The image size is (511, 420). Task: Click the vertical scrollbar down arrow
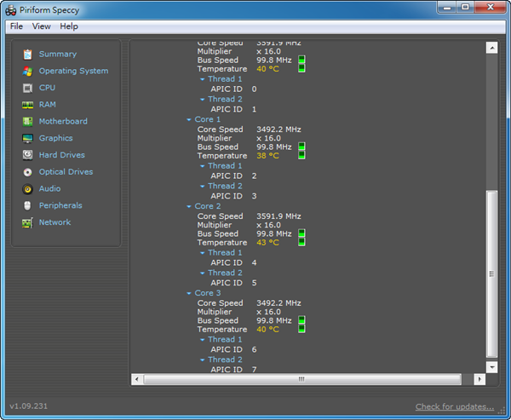click(x=491, y=367)
